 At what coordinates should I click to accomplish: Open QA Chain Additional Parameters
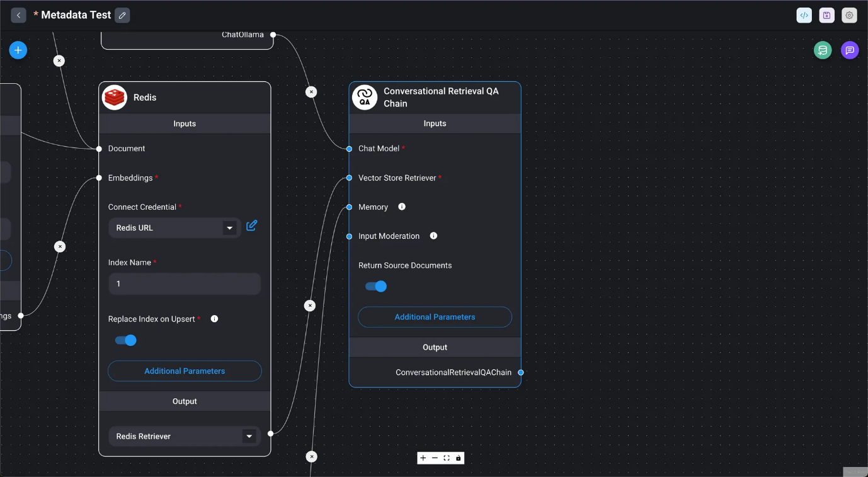435,317
